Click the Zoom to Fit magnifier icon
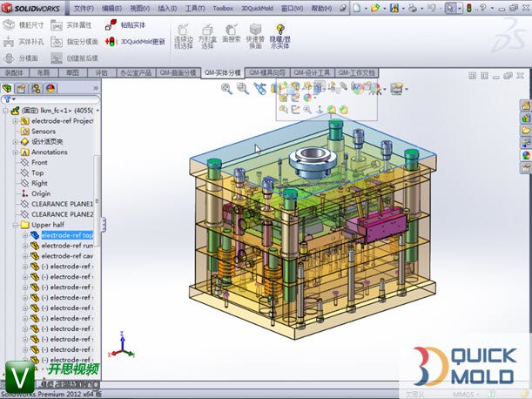 [x=227, y=88]
